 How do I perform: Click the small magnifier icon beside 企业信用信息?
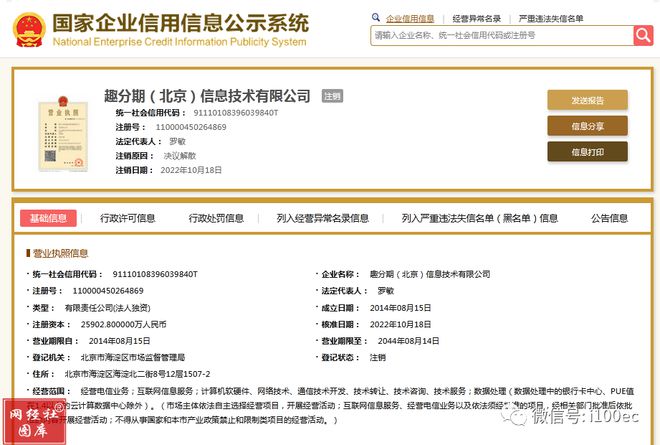376,17
